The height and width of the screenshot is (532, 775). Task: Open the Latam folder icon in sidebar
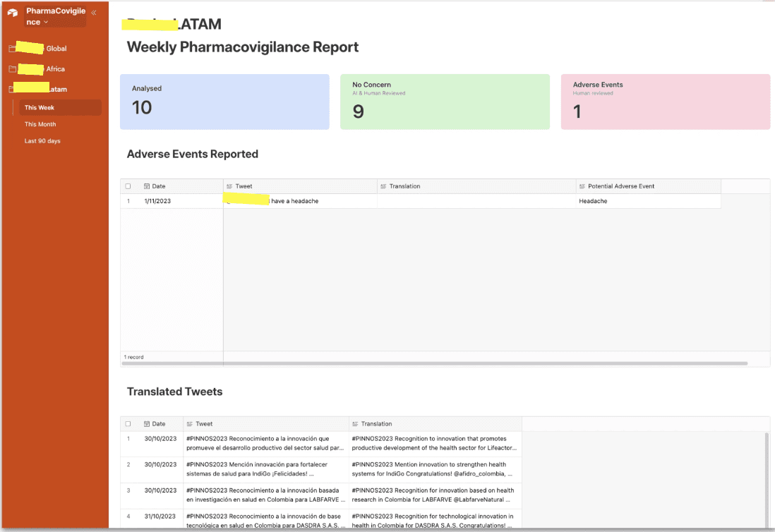point(11,88)
